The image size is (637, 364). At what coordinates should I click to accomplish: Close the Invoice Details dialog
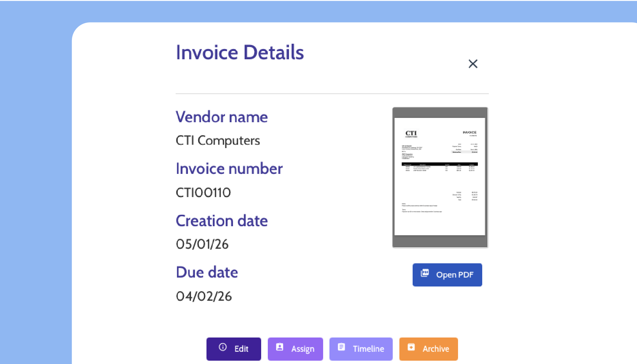(473, 64)
